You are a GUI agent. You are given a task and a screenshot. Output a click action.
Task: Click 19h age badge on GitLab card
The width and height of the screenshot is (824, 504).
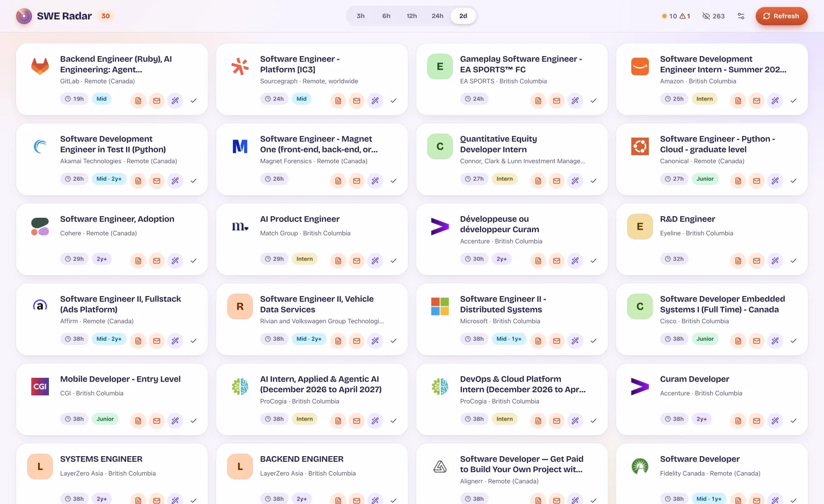75,99
